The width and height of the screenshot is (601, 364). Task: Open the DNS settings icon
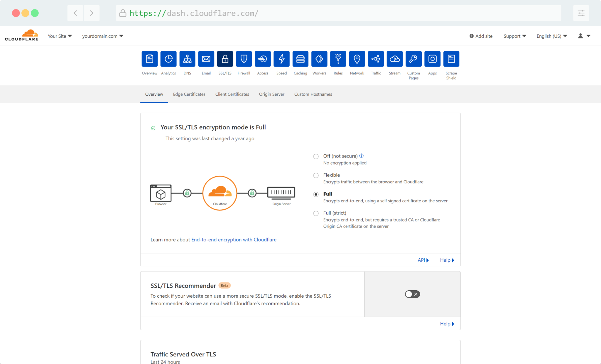click(187, 59)
